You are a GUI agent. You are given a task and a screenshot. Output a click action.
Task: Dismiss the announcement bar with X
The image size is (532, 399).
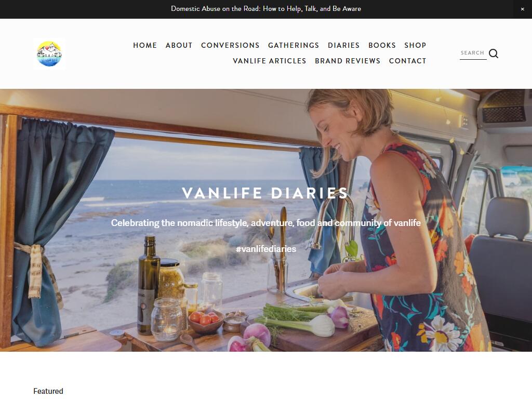(523, 9)
